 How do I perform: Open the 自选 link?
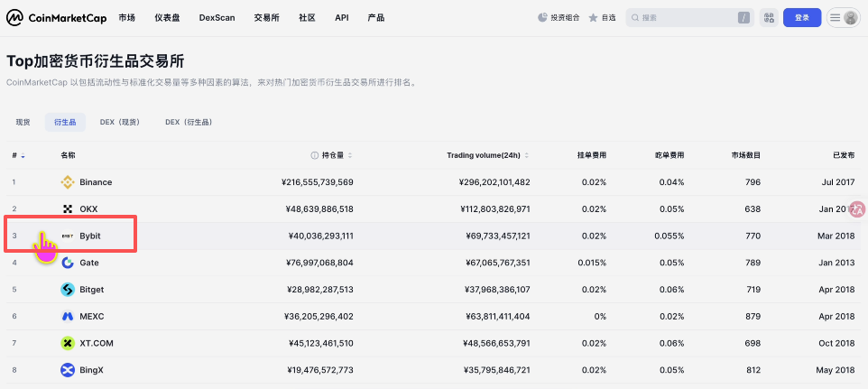click(608, 18)
